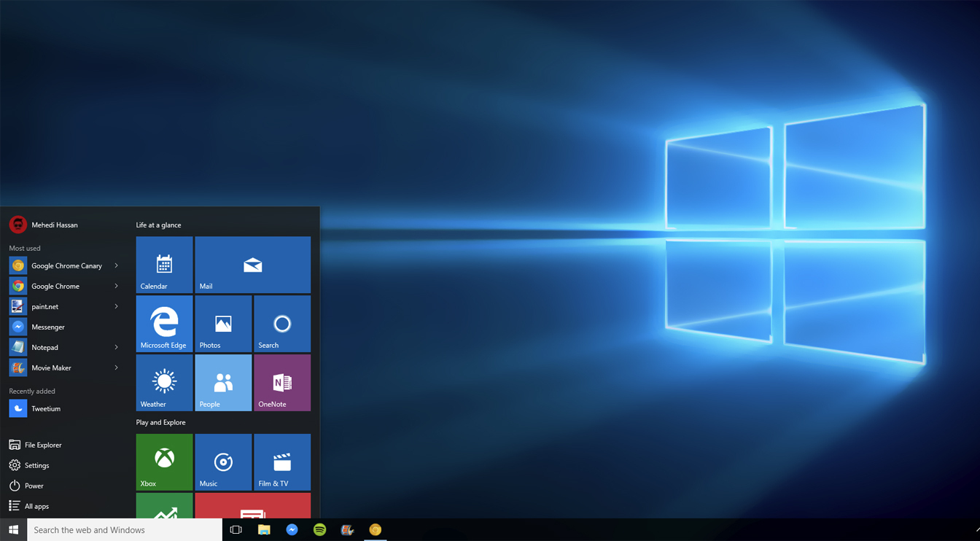This screenshot has width=980, height=541.
Task: Open the People tile
Action: coord(223,382)
